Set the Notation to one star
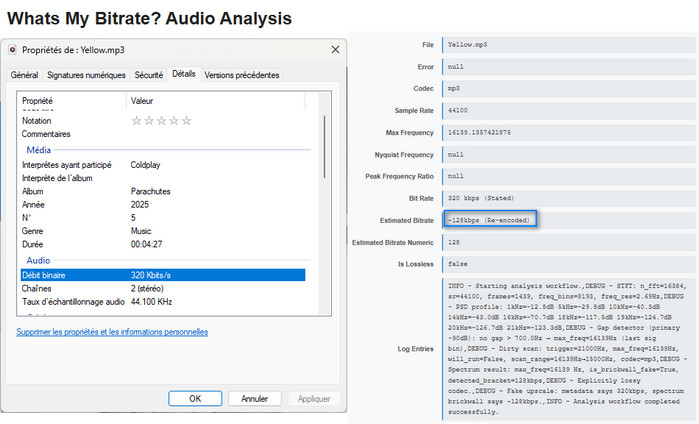699x424 pixels. (x=136, y=121)
